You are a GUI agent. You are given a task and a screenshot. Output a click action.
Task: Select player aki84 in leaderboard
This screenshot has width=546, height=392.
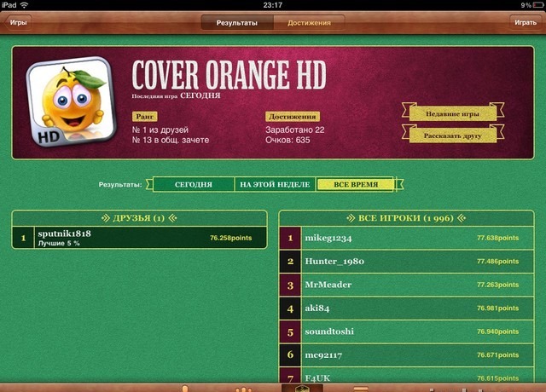(x=406, y=308)
